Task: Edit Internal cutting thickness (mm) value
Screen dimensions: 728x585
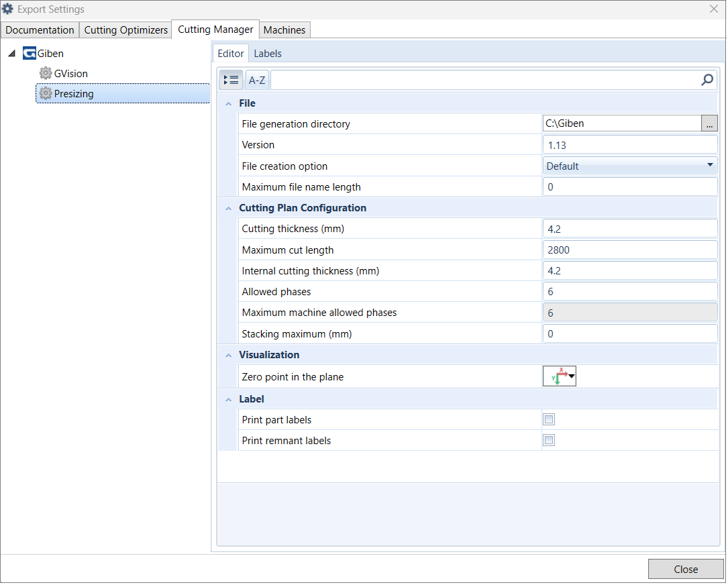Action: (x=630, y=271)
